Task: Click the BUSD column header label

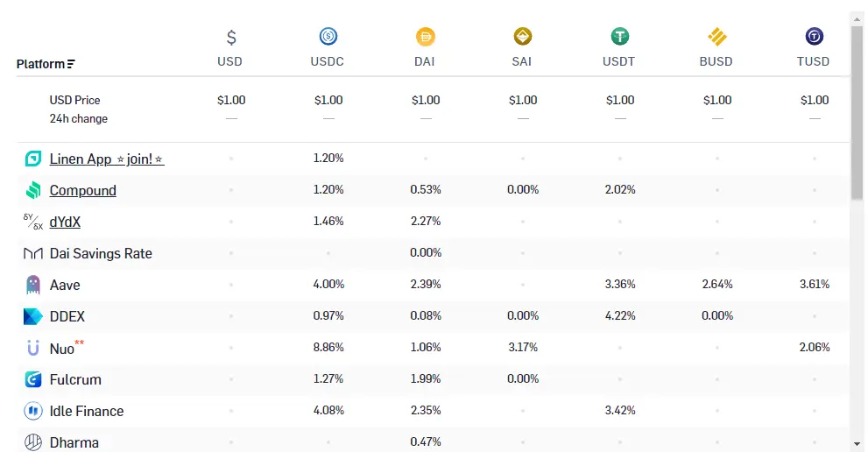Action: (x=716, y=61)
